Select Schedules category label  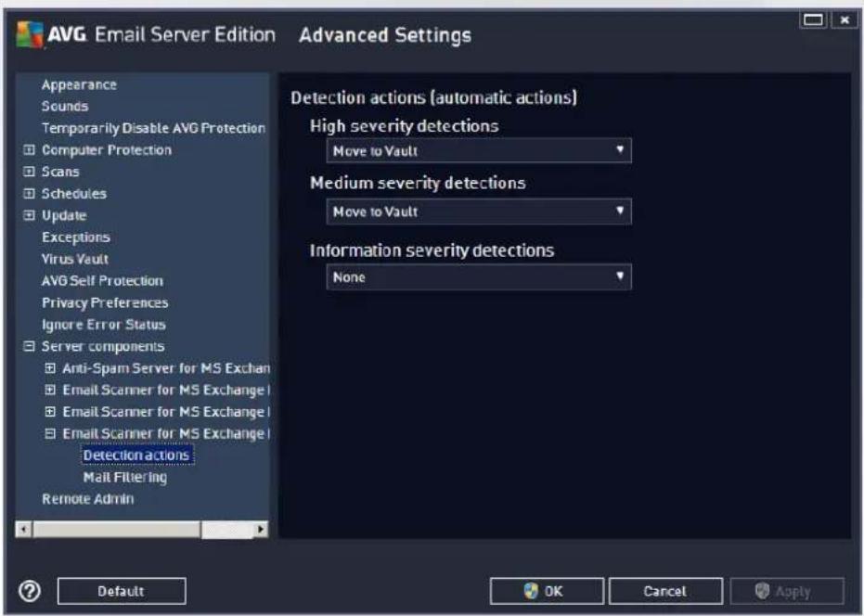point(74,193)
